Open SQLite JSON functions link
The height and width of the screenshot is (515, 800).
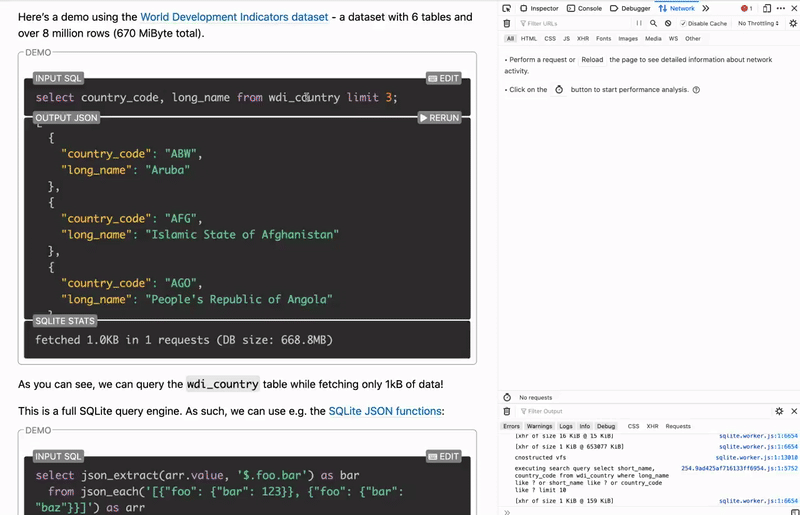click(385, 411)
